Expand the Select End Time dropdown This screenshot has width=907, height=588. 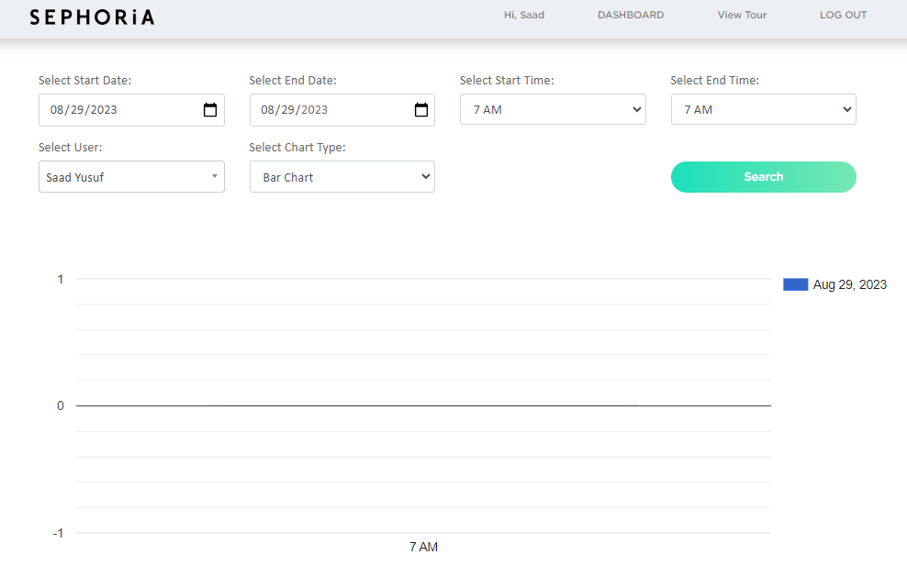click(764, 109)
